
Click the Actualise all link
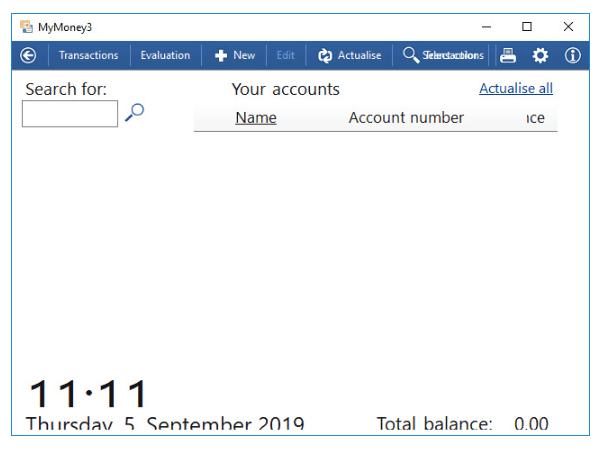tap(516, 88)
